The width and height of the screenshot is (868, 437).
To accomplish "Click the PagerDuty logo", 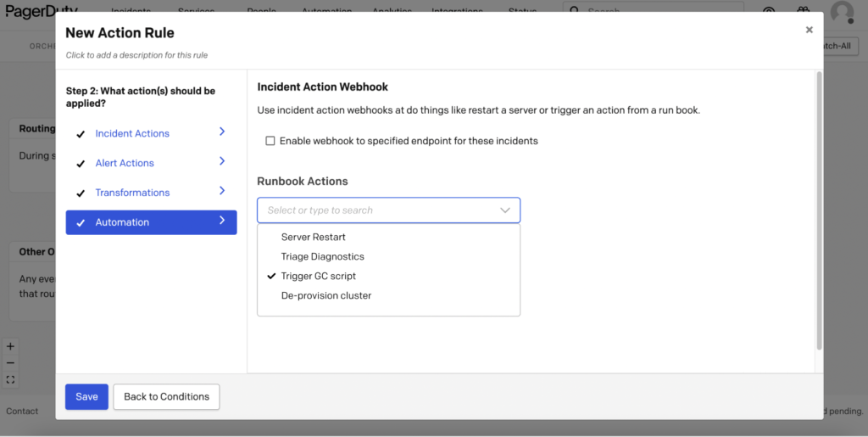I will pyautogui.click(x=42, y=10).
